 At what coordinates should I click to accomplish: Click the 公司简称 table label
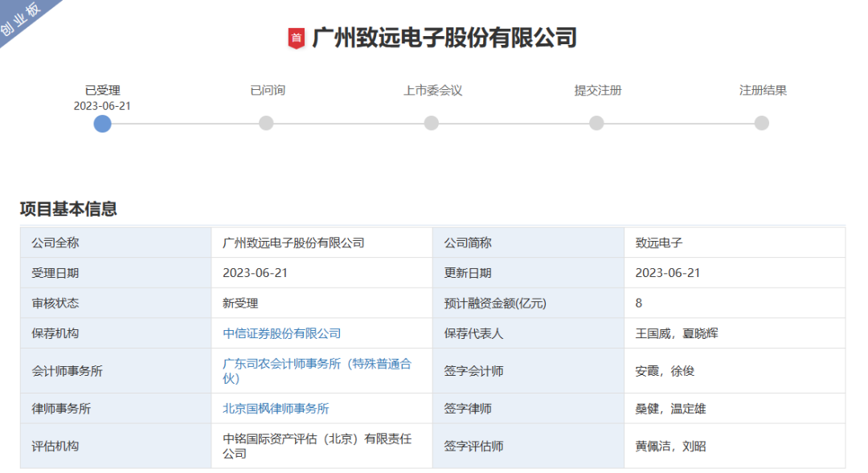[x=468, y=243]
